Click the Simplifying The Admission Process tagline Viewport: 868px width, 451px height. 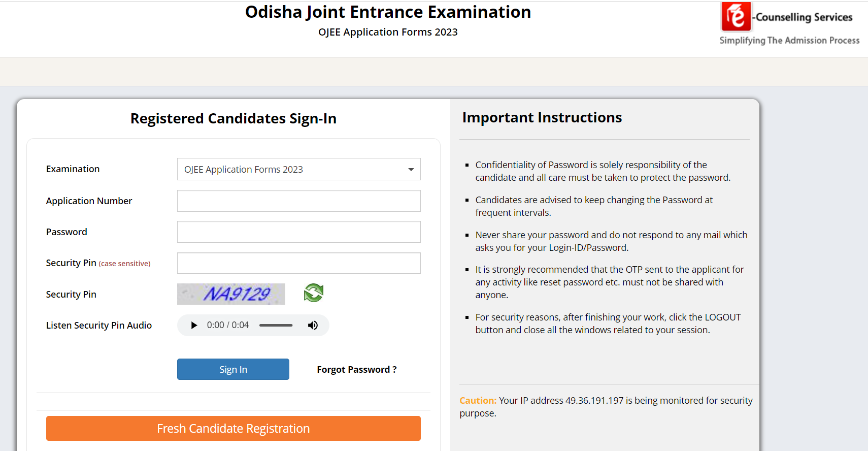point(789,40)
